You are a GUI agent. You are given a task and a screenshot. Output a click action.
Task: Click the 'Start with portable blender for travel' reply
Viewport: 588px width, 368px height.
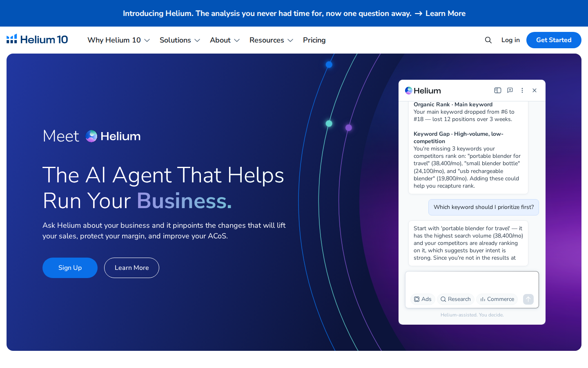click(468, 243)
